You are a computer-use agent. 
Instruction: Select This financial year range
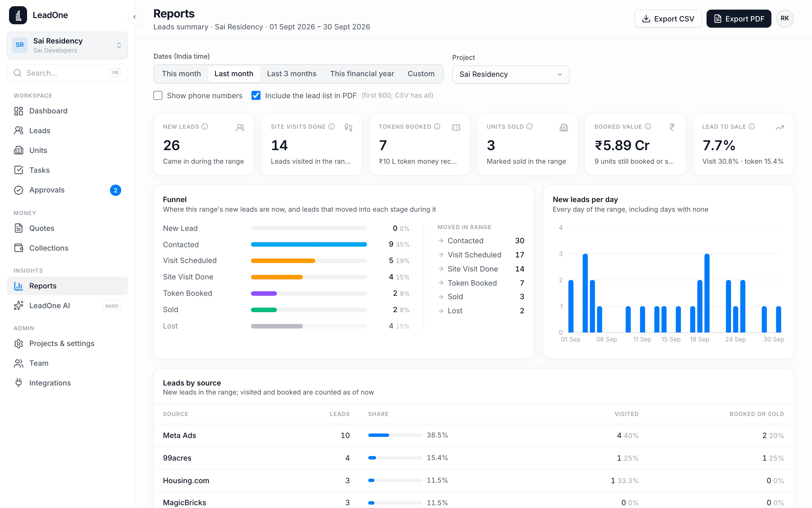point(362,74)
